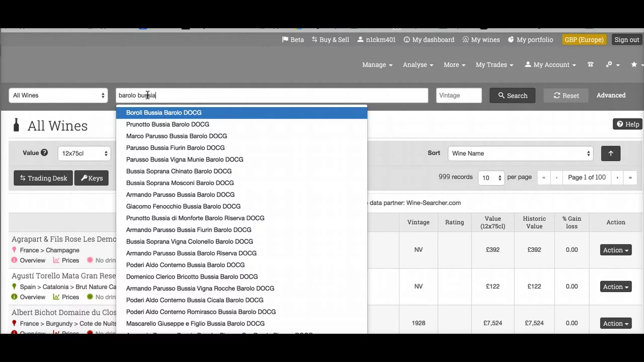The image size is (644, 362).
Task: Expand the More menu
Action: 454,65
